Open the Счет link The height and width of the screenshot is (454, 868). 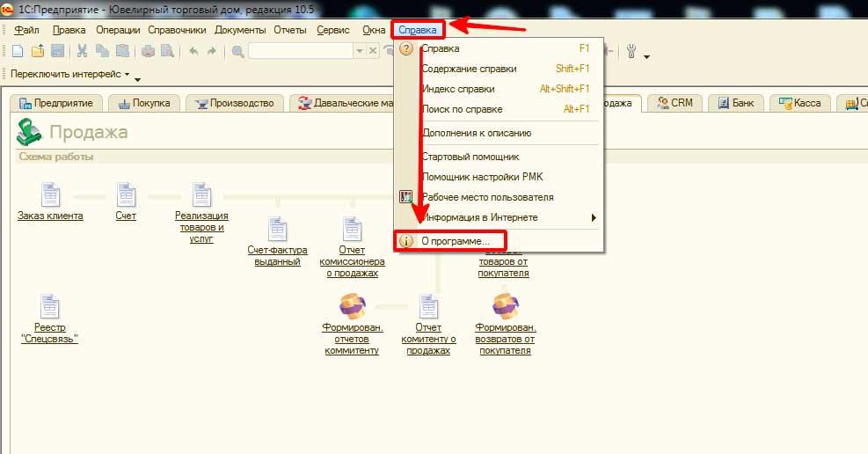pyautogui.click(x=126, y=216)
